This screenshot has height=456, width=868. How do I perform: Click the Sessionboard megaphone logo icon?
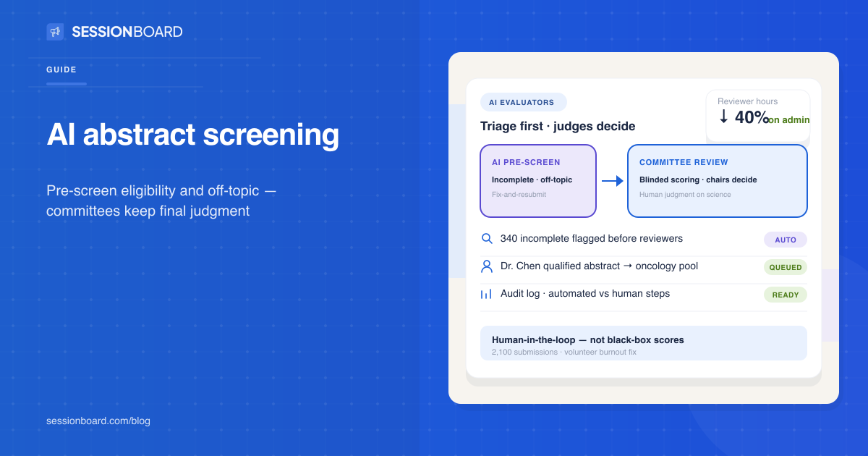[55, 32]
